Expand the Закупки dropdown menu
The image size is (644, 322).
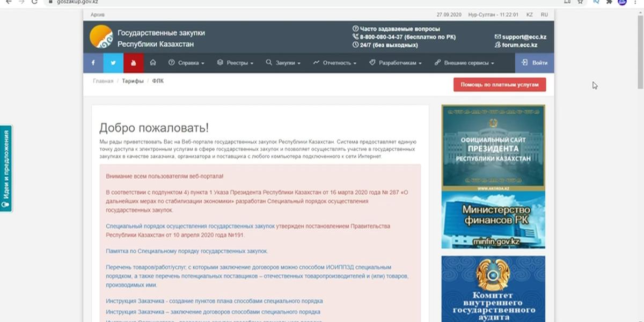pos(283,63)
